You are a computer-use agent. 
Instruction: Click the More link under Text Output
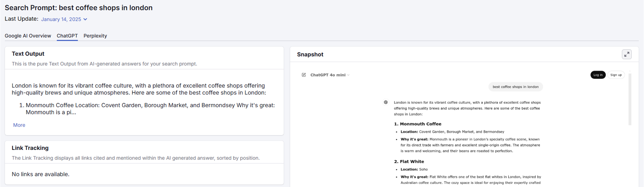click(19, 125)
